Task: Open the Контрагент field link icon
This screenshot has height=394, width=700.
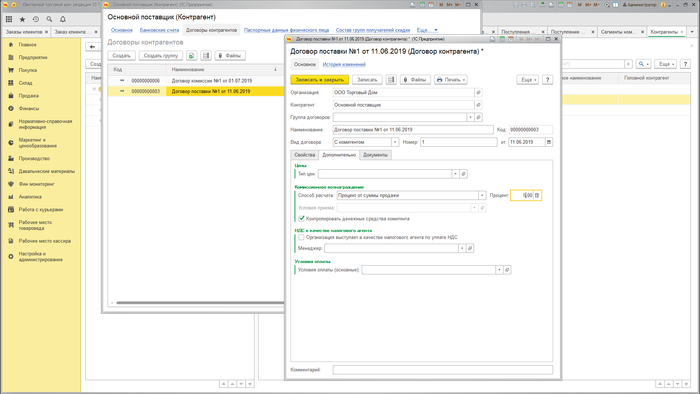Action: (x=478, y=105)
